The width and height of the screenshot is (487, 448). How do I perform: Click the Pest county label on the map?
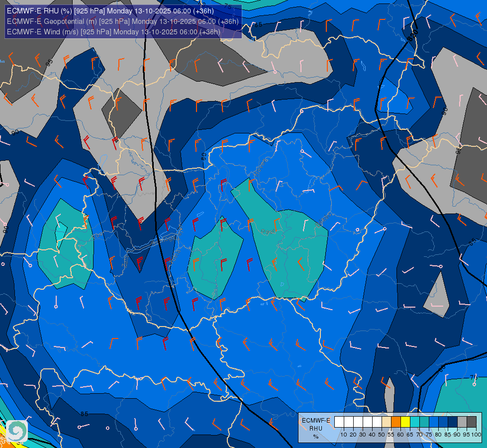[x=268, y=231]
